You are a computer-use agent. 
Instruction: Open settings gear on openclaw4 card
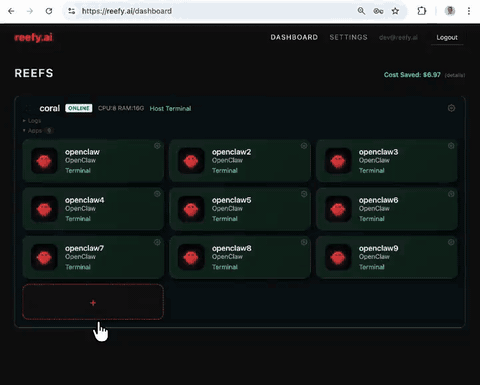[x=157, y=194]
